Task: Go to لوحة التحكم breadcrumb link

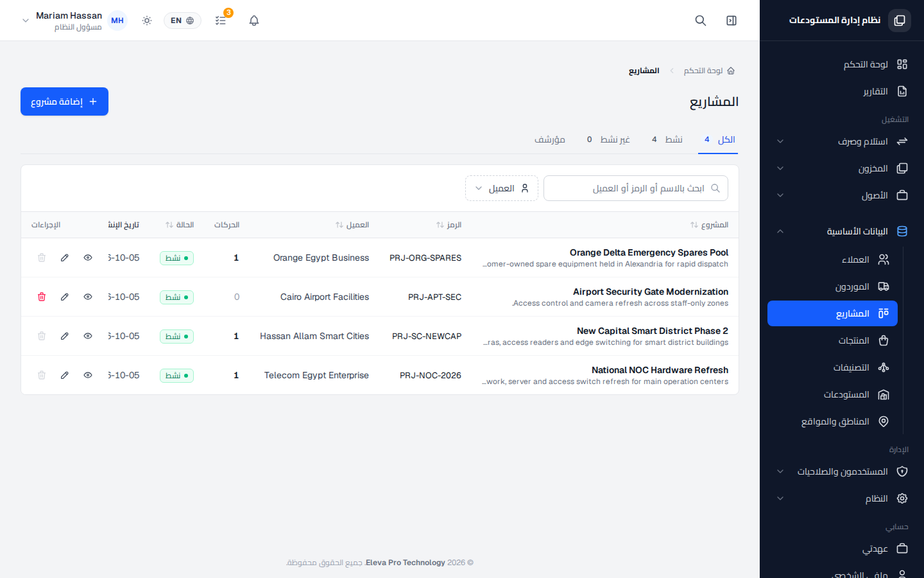Action: point(709,71)
